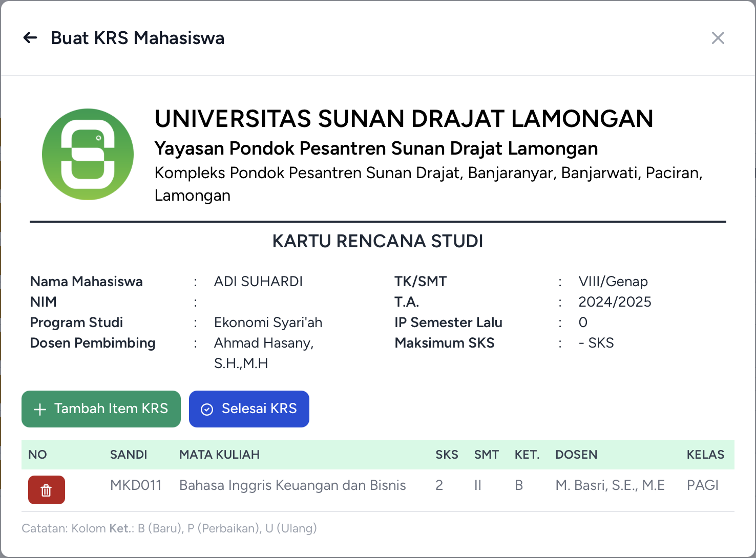Screen dimensions: 756x558
Task: Select the VIII/Genap semester value
Action: [613, 282]
